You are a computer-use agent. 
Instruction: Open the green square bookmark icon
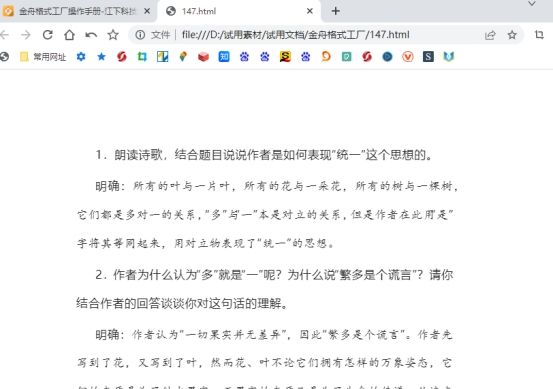347,56
